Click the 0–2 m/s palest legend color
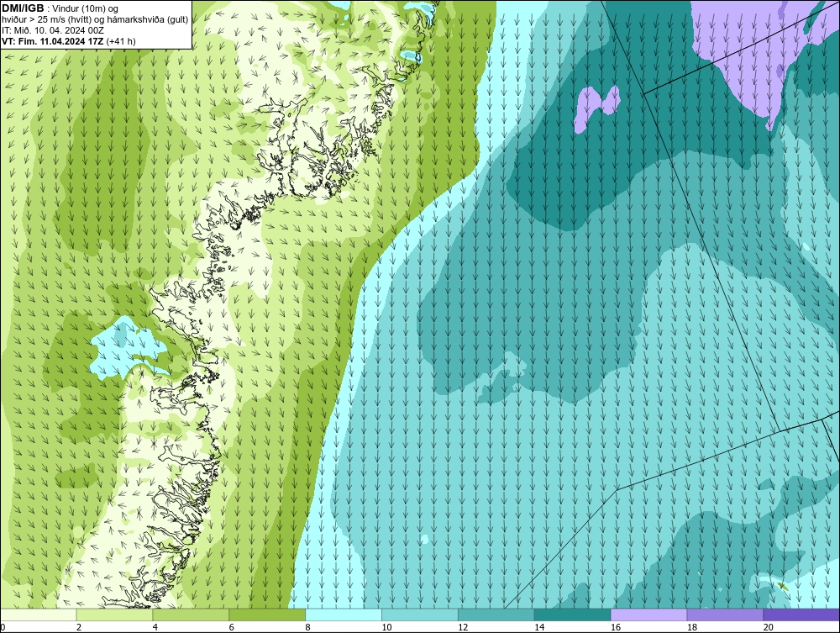 click(x=38, y=615)
